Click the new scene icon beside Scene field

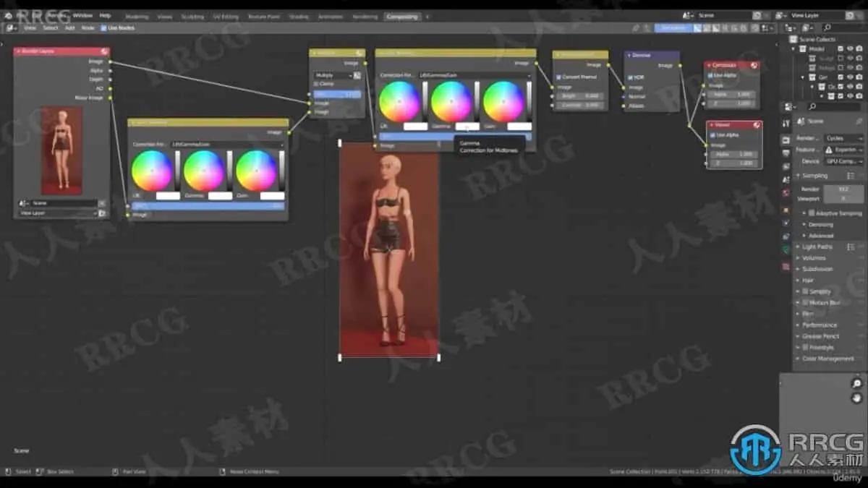(757, 15)
